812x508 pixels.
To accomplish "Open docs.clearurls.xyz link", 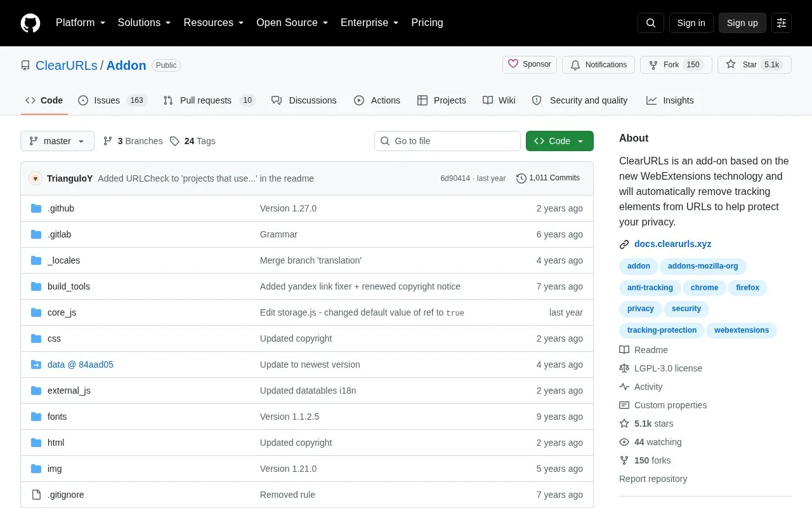I will tap(672, 244).
